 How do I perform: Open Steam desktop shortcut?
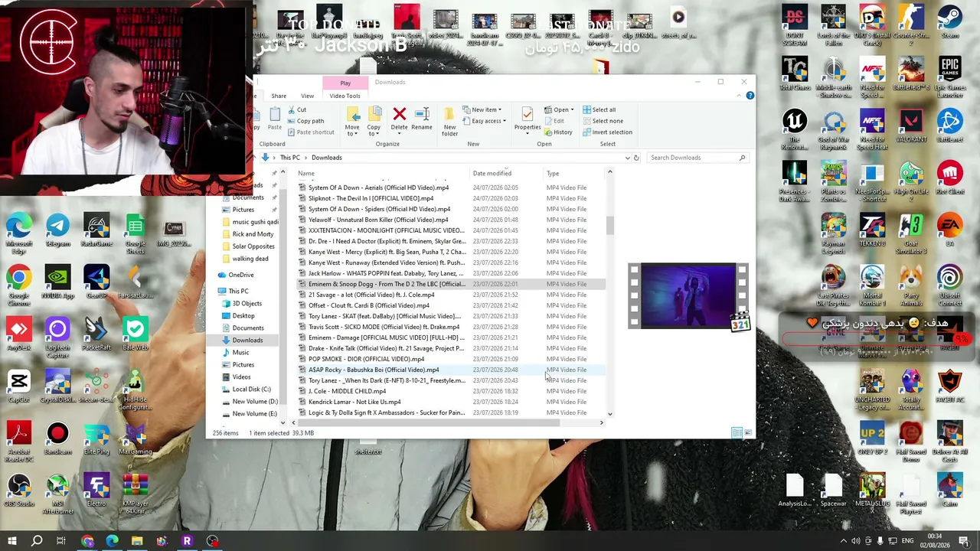[x=949, y=23]
